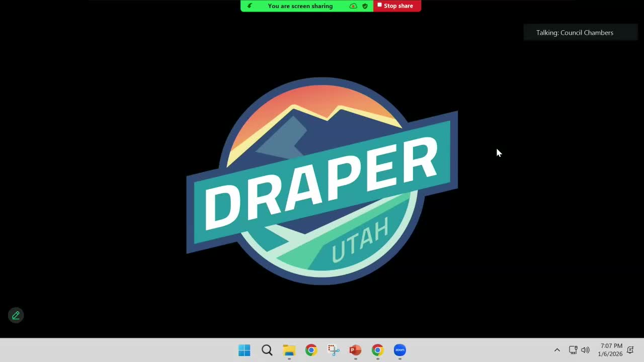644x362 pixels.
Task: Click the Talking: Council Chambers indicator
Action: [x=574, y=33]
